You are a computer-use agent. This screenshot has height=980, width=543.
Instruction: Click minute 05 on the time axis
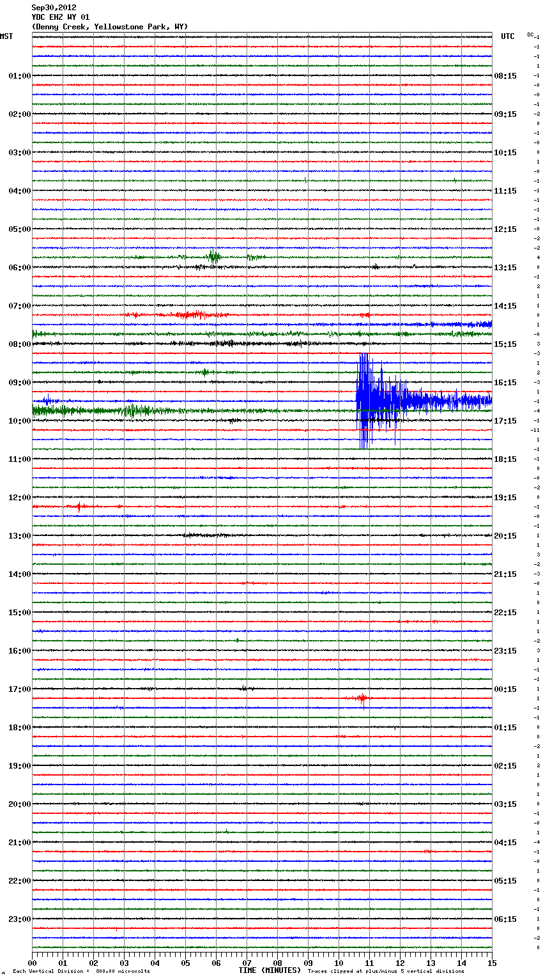(185, 963)
